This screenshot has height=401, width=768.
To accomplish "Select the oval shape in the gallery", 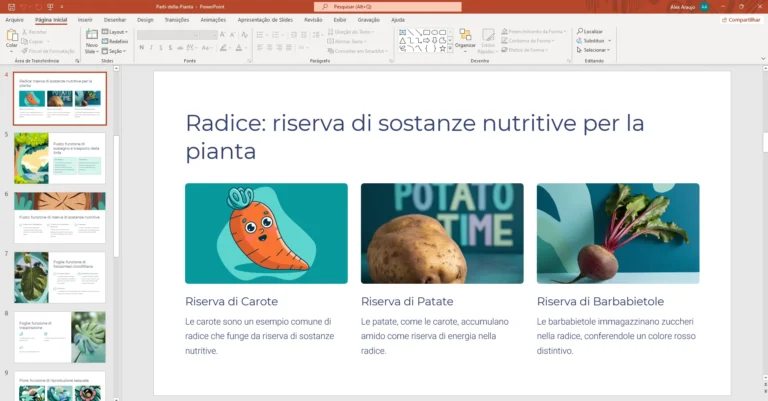I will click(434, 32).
